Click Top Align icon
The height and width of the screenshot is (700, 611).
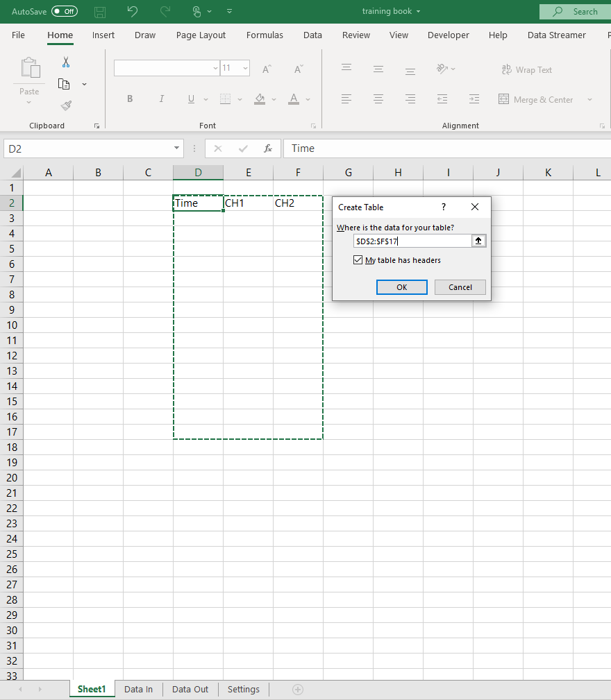click(346, 68)
